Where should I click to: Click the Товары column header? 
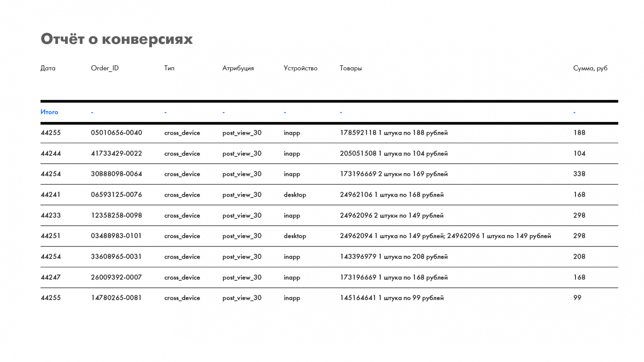tap(350, 68)
